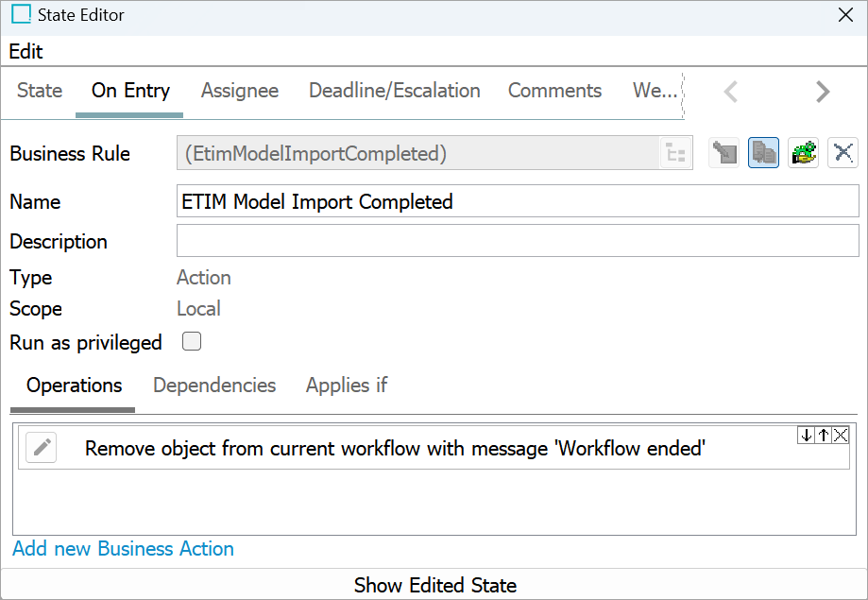Move the operation down with arrow icon
The image size is (868, 600).
806,436
